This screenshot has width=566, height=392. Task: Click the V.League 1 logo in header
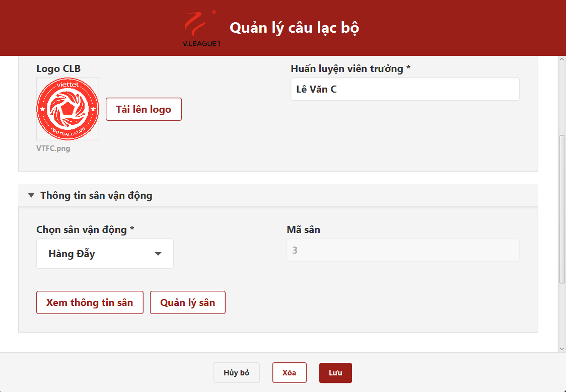(x=201, y=28)
